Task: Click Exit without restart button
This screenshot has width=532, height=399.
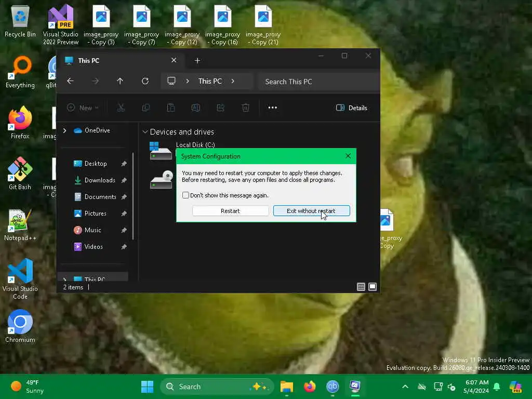Action: pyautogui.click(x=312, y=211)
